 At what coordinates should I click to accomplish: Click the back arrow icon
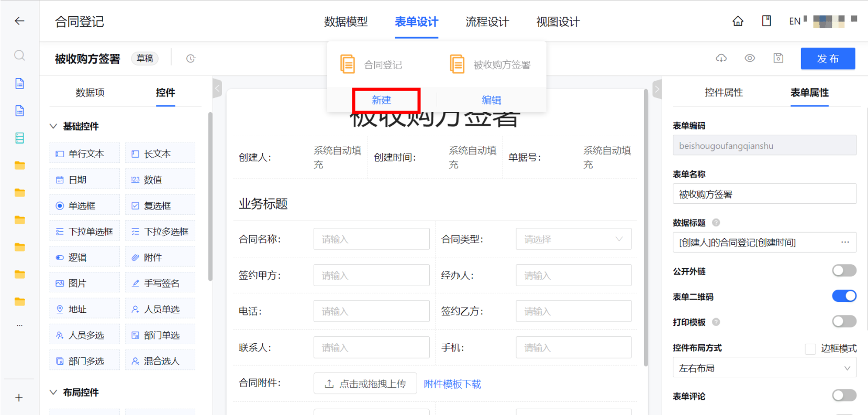19,21
